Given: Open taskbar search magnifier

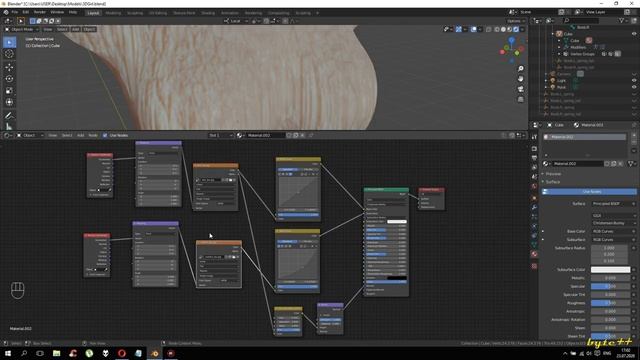Looking at the screenshot, I should 24,353.
